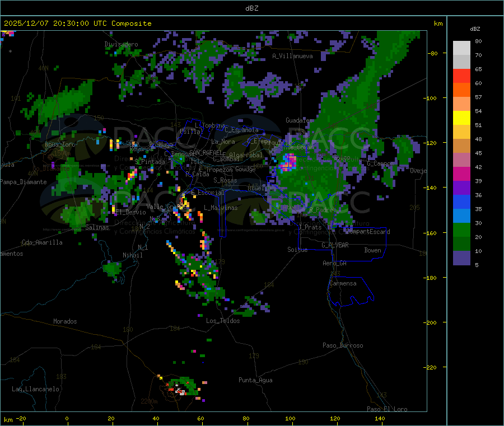Click the Aero_GA map label

[x=335, y=263]
